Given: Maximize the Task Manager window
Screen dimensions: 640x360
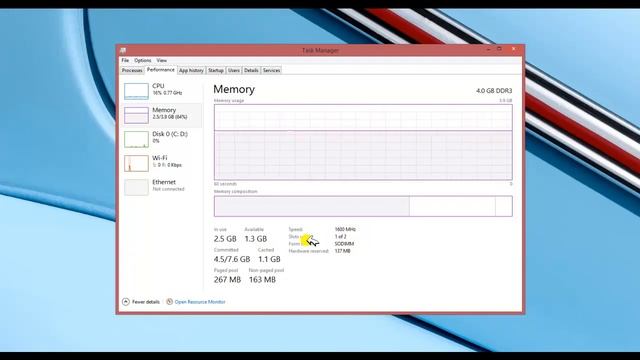Looking at the screenshot, I should pyautogui.click(x=499, y=49).
